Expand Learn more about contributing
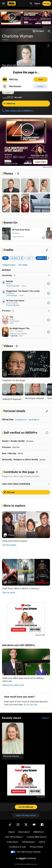 point(26,484)
